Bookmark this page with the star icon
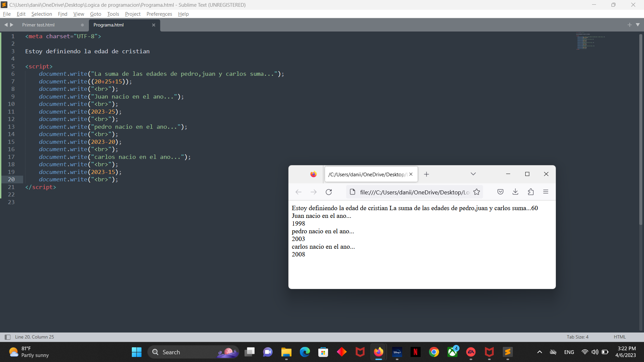The image size is (644, 362). [x=477, y=192]
